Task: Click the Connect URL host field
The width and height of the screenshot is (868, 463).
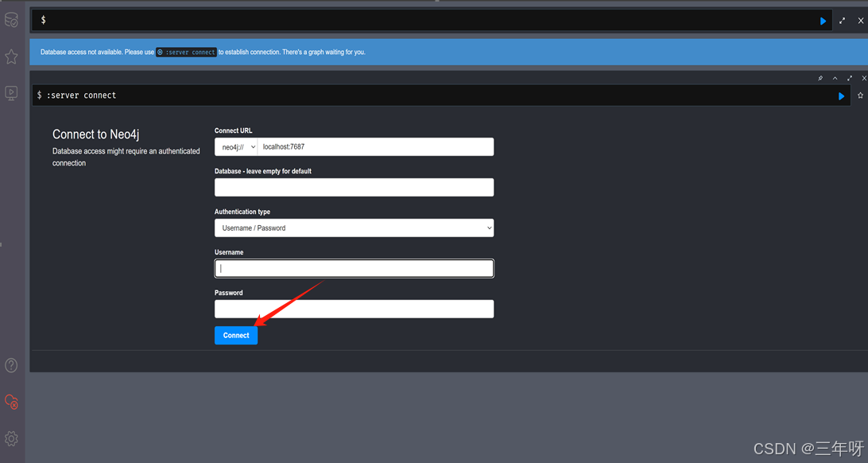Action: point(376,146)
